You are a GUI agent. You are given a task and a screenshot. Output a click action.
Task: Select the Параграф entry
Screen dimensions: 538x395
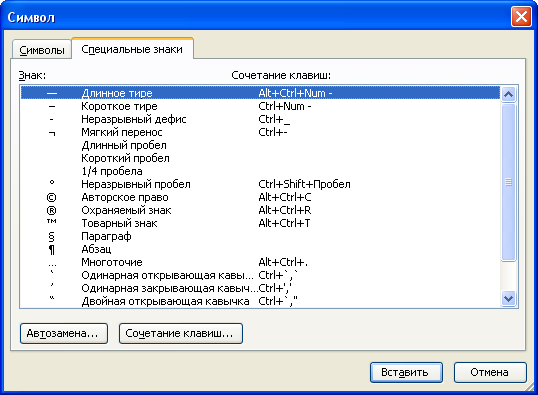260,236
